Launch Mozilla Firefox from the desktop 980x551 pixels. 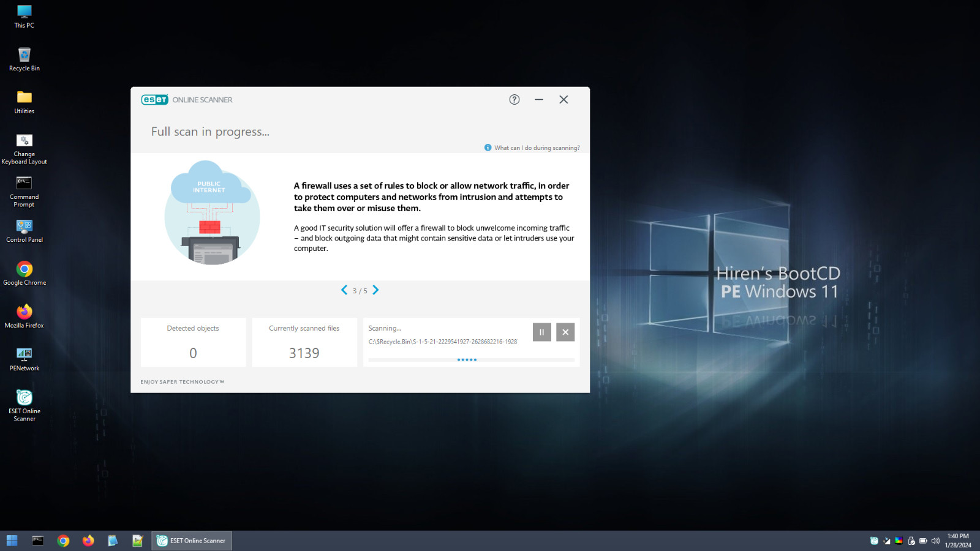[24, 313]
